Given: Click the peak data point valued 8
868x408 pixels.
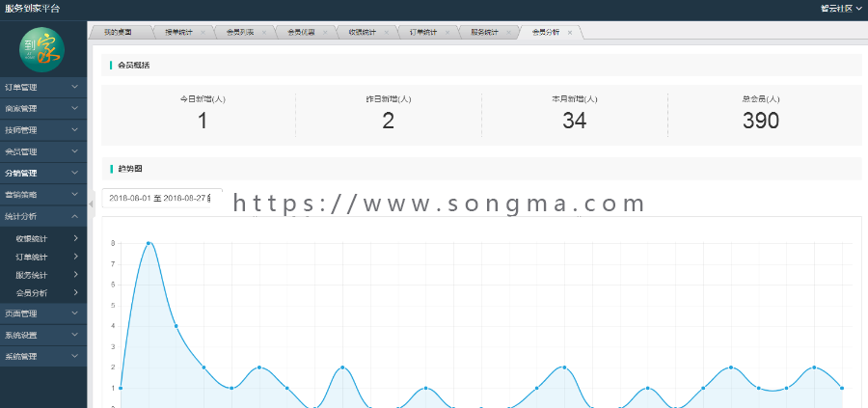Looking at the screenshot, I should [x=149, y=243].
